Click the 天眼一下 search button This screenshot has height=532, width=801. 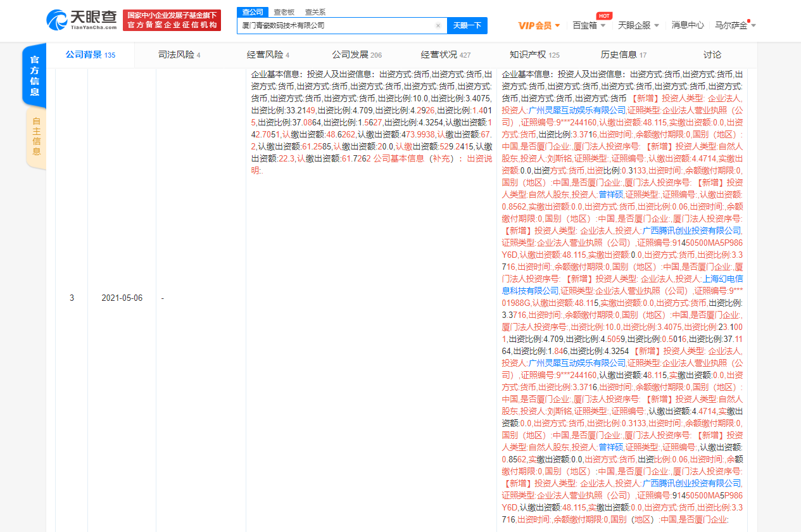(467, 25)
